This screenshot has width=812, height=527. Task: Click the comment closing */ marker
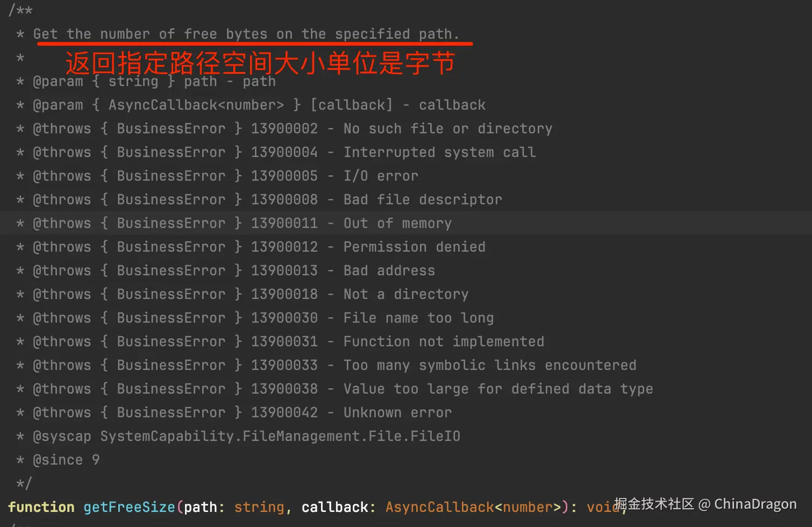[x=24, y=483]
